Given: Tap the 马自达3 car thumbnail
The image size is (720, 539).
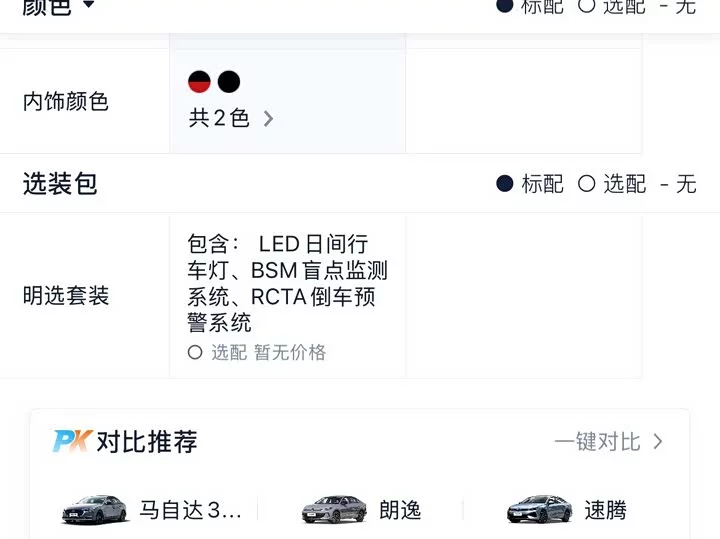Looking at the screenshot, I should click(x=95, y=509).
